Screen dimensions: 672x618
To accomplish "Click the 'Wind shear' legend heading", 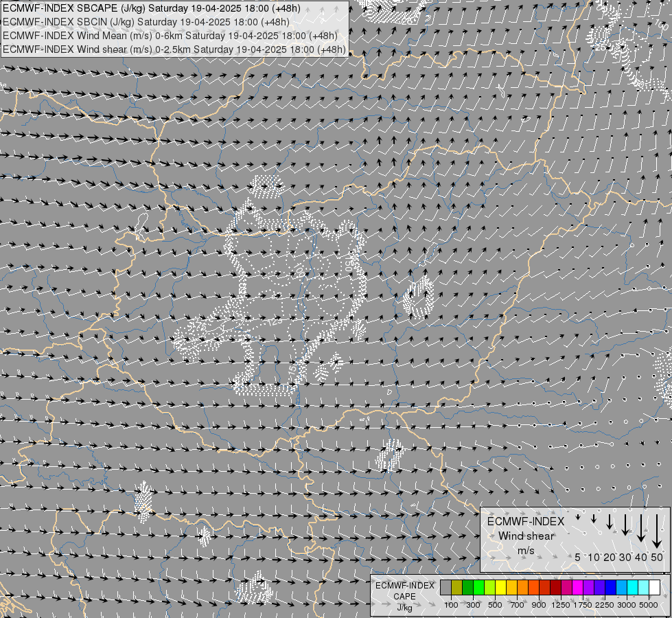I will tap(526, 536).
